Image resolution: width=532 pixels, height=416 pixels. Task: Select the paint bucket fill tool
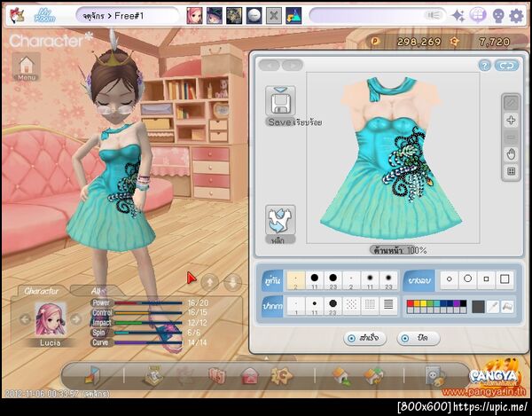tap(507, 307)
